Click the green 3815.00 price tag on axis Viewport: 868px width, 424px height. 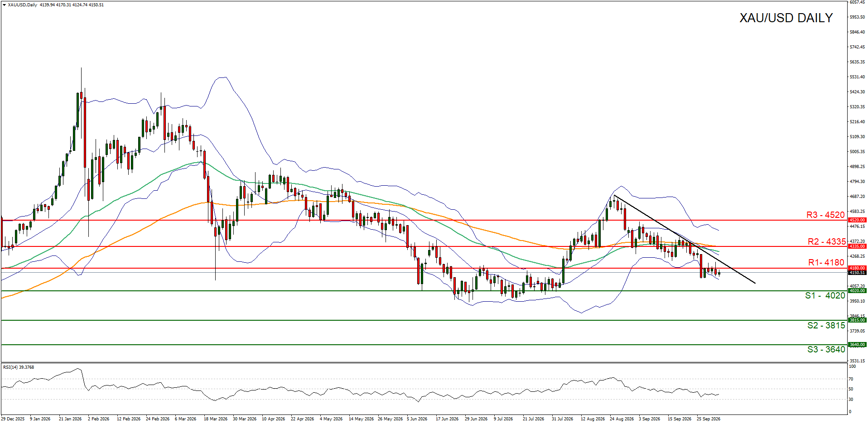(857, 320)
